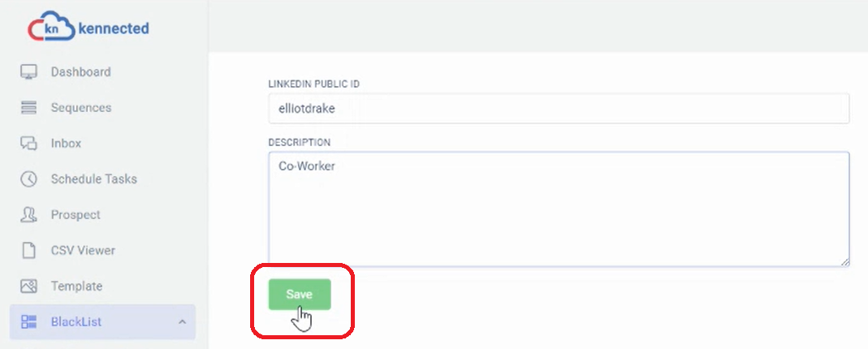Click the Template image icon
Viewport: 868px width, 349px height.
[x=28, y=286]
